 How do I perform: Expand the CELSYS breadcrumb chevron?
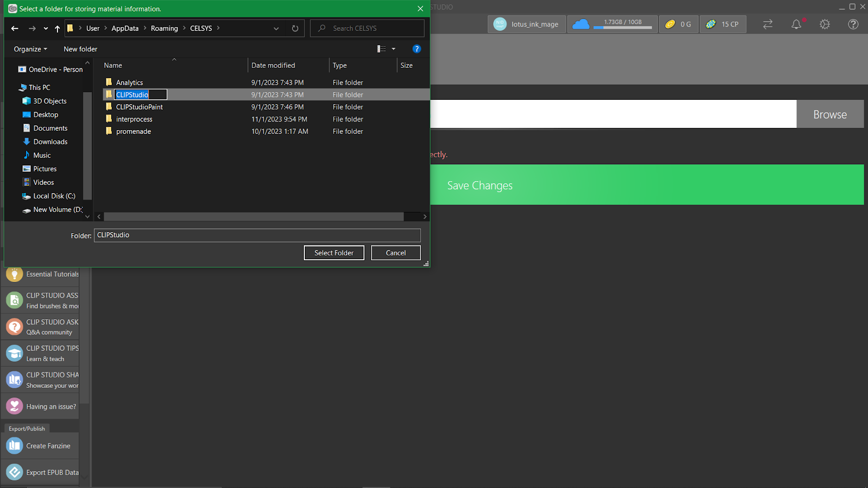pyautogui.click(x=218, y=28)
